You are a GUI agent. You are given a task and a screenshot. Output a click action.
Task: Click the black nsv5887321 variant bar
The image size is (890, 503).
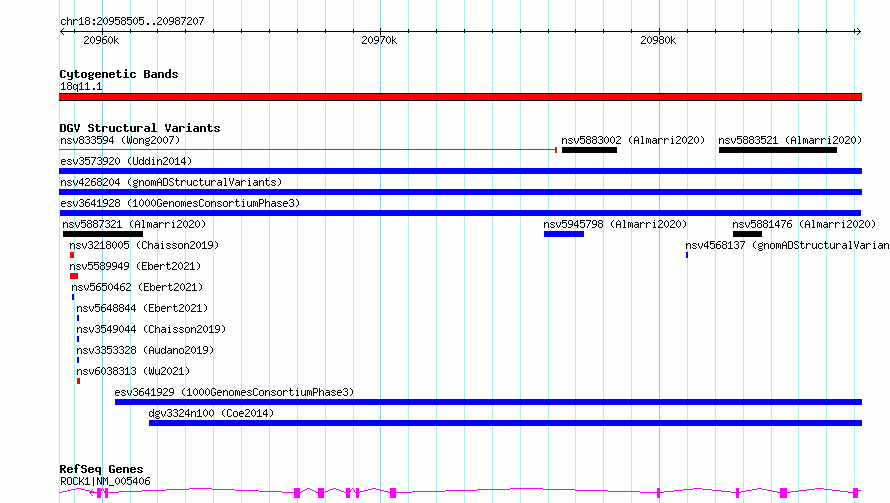coord(103,234)
